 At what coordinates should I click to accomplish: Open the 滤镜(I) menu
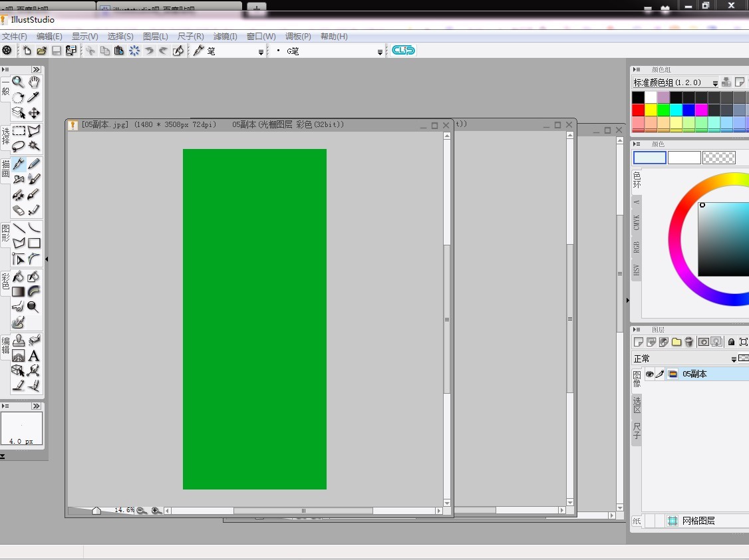tap(225, 37)
